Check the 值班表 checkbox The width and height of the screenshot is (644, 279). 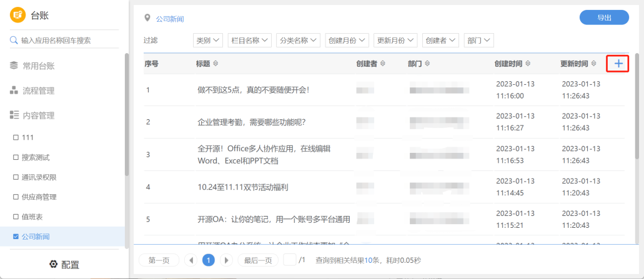coord(16,217)
